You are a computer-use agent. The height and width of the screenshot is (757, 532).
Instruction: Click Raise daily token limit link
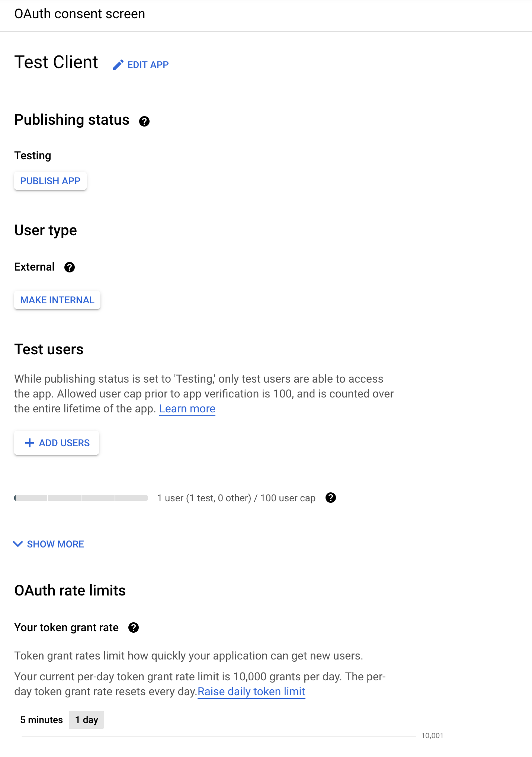coord(251,691)
